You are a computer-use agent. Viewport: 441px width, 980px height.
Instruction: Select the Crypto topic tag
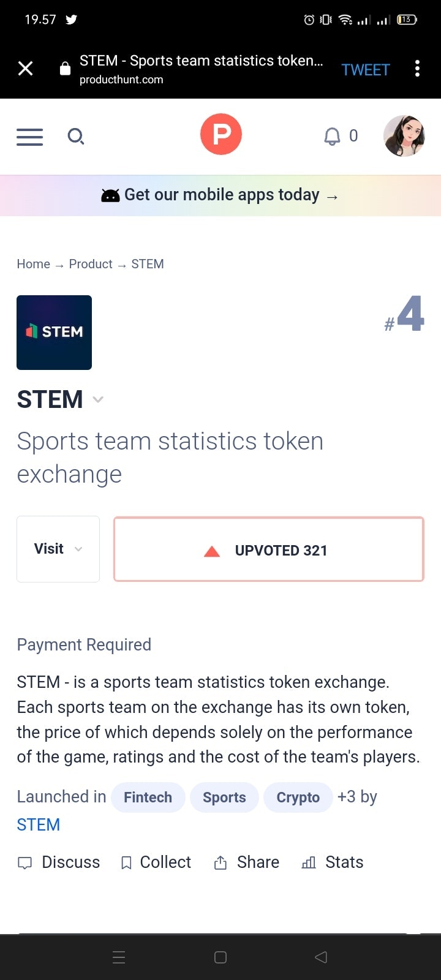point(298,797)
